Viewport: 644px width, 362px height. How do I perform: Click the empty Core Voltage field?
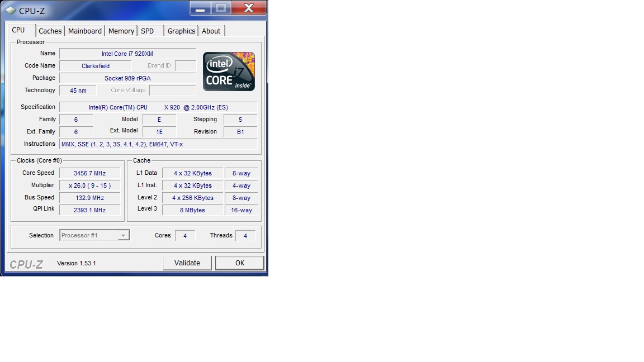coord(173,90)
